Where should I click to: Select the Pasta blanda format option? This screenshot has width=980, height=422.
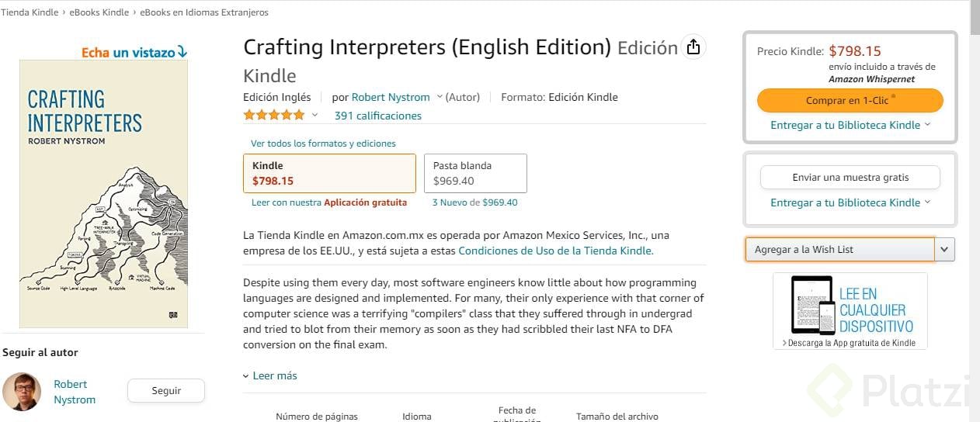pyautogui.click(x=475, y=173)
